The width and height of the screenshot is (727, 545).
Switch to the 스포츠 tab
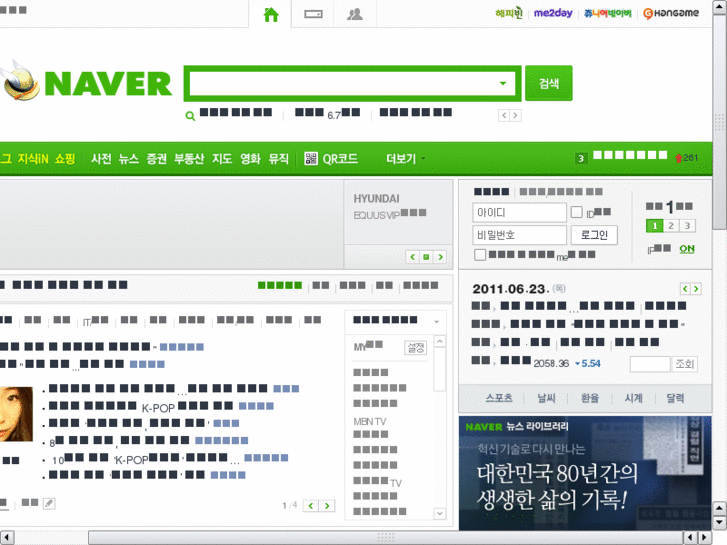(x=499, y=398)
